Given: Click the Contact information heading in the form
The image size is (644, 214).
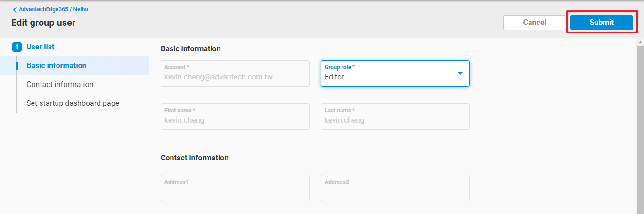Looking at the screenshot, I should (195, 158).
